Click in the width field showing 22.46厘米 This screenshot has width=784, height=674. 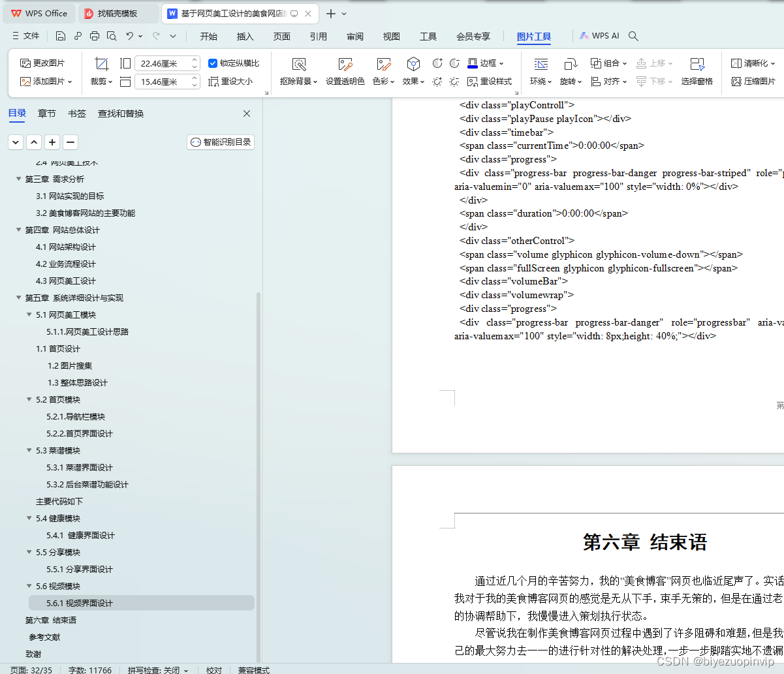pos(163,63)
